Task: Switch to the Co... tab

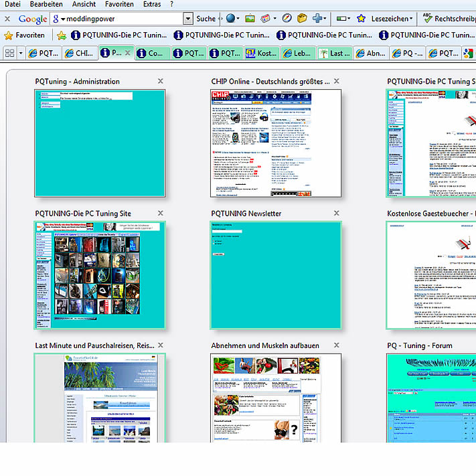Action: click(x=153, y=54)
